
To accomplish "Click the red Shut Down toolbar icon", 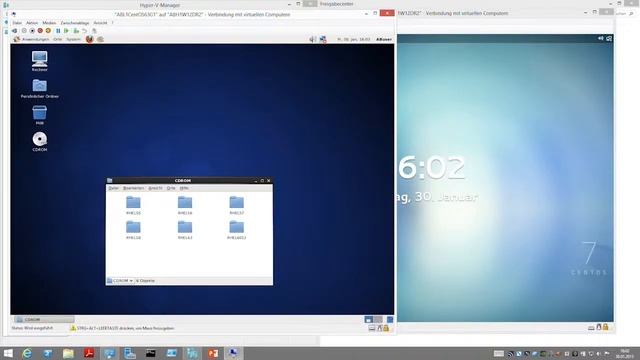I will tap(40, 31).
